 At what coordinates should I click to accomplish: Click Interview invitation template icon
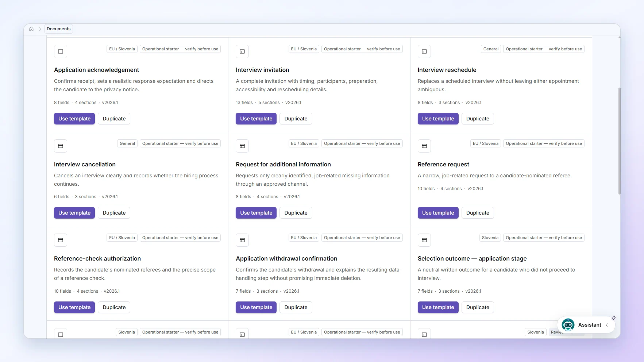point(242,51)
